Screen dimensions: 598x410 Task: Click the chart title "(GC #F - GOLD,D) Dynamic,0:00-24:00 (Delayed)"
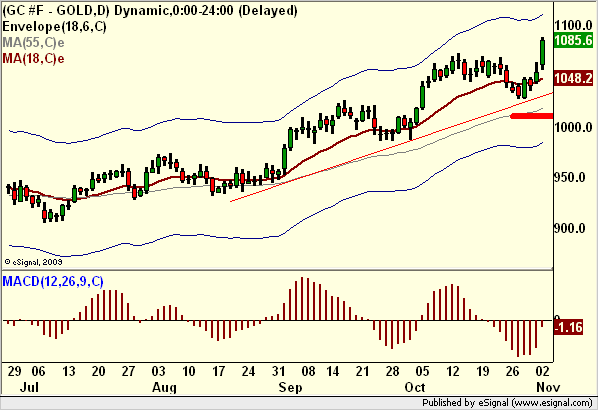tap(150, 10)
